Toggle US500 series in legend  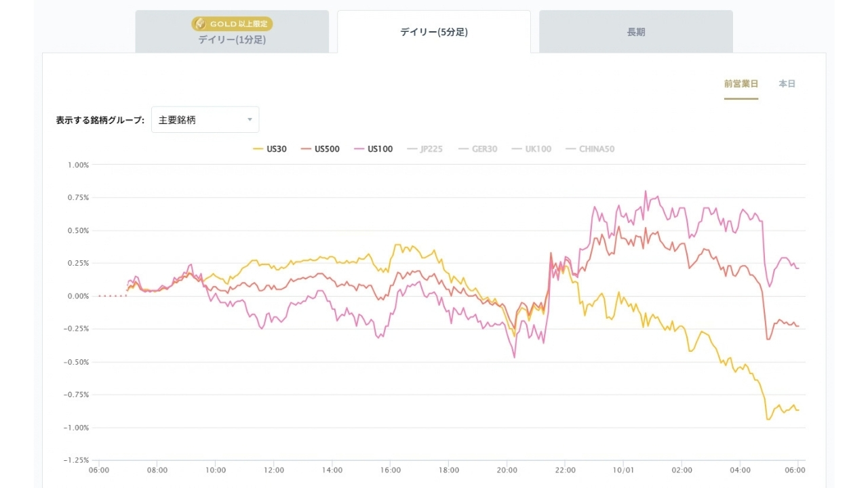(x=320, y=149)
